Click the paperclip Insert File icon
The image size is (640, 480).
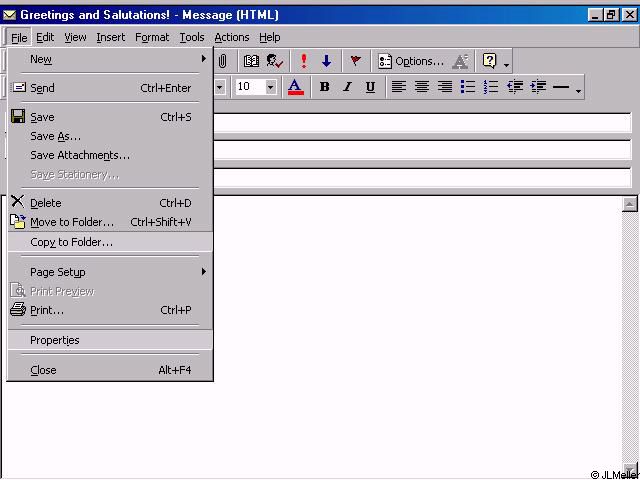pyautogui.click(x=222, y=61)
